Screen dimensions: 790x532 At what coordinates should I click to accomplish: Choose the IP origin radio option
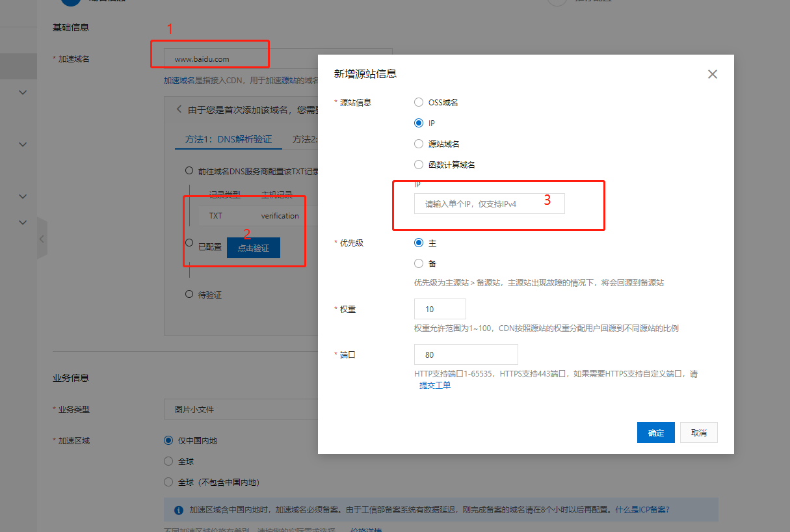point(419,123)
